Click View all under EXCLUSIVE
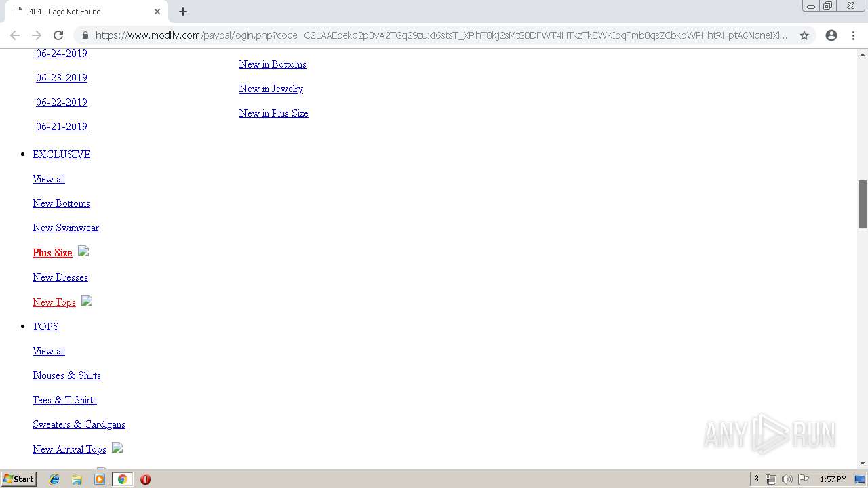The image size is (868, 488). point(49,179)
